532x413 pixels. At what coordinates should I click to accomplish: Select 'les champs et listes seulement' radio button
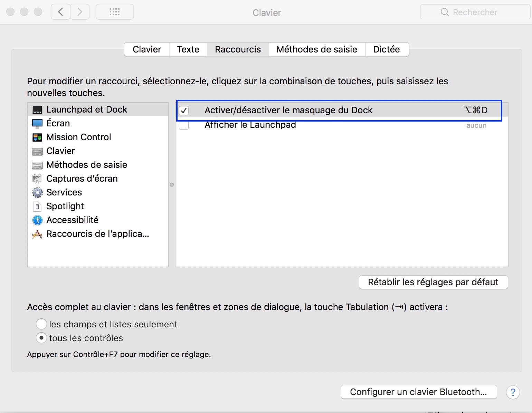coord(41,324)
